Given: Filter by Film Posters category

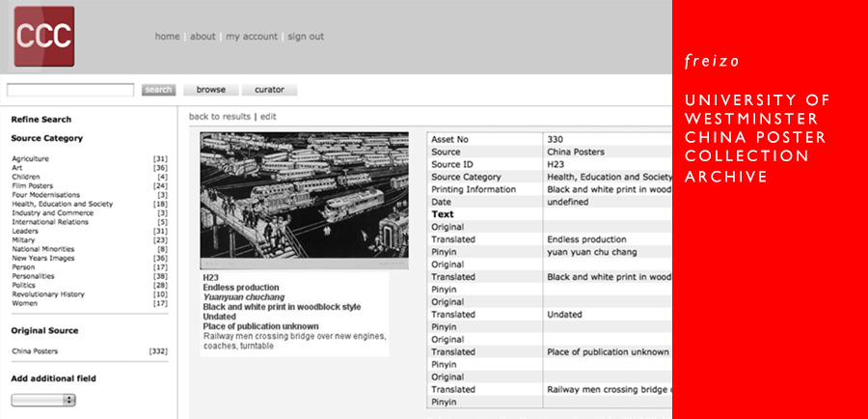Looking at the screenshot, I should pos(32,186).
